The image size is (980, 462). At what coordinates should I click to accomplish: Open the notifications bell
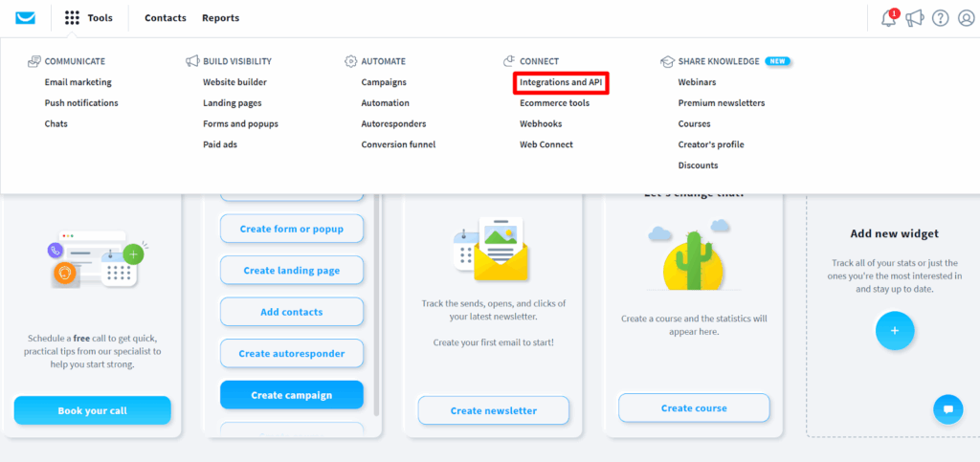[x=889, y=18]
